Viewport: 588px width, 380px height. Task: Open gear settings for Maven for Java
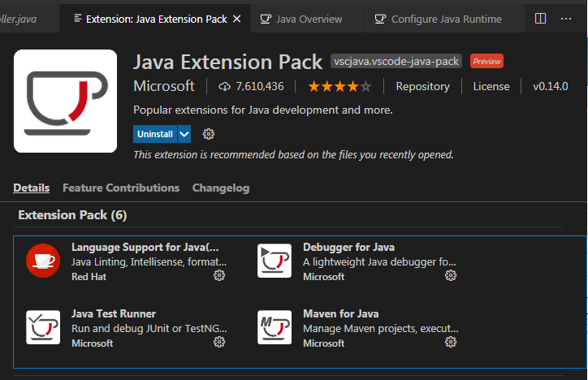point(451,343)
